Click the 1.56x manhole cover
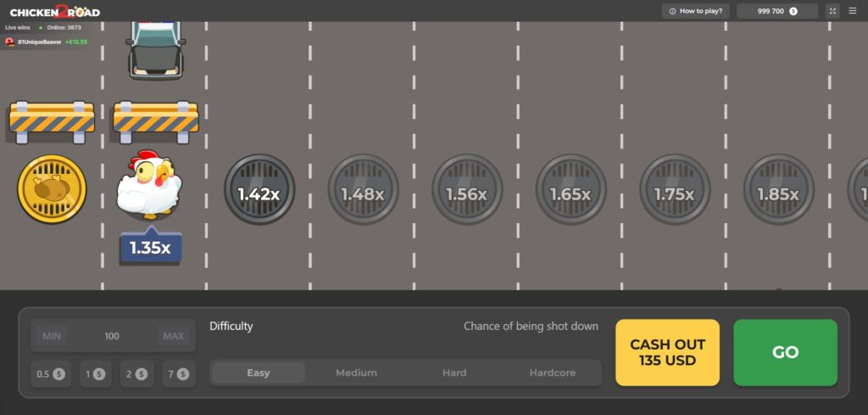 click(467, 189)
